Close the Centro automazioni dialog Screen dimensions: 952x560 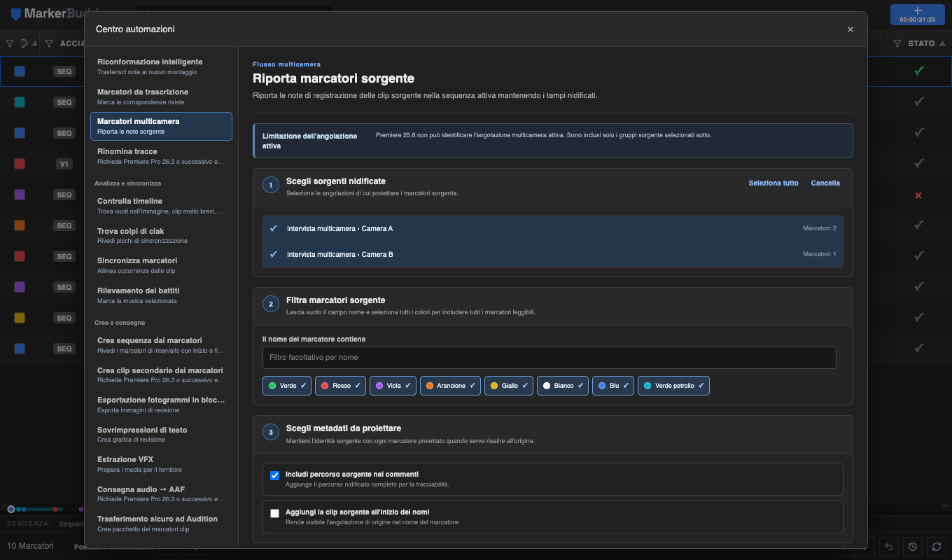click(850, 29)
